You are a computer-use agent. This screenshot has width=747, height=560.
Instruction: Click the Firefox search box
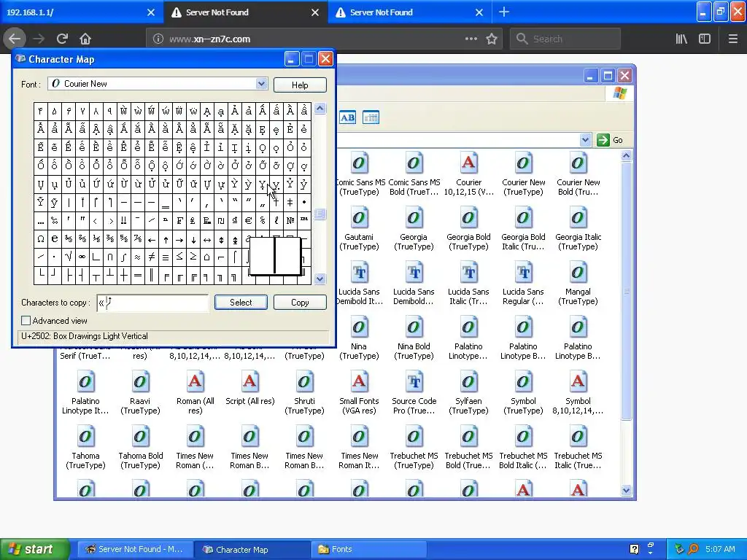point(565,39)
